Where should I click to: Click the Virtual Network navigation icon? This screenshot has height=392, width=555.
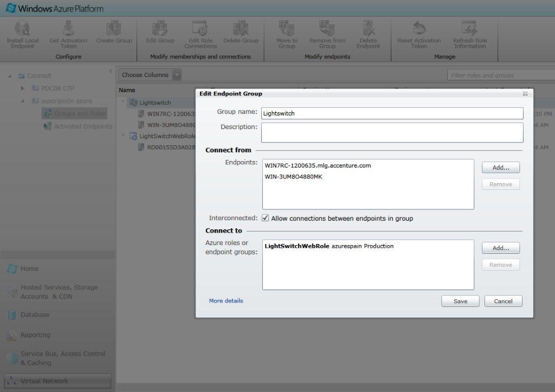point(12,381)
